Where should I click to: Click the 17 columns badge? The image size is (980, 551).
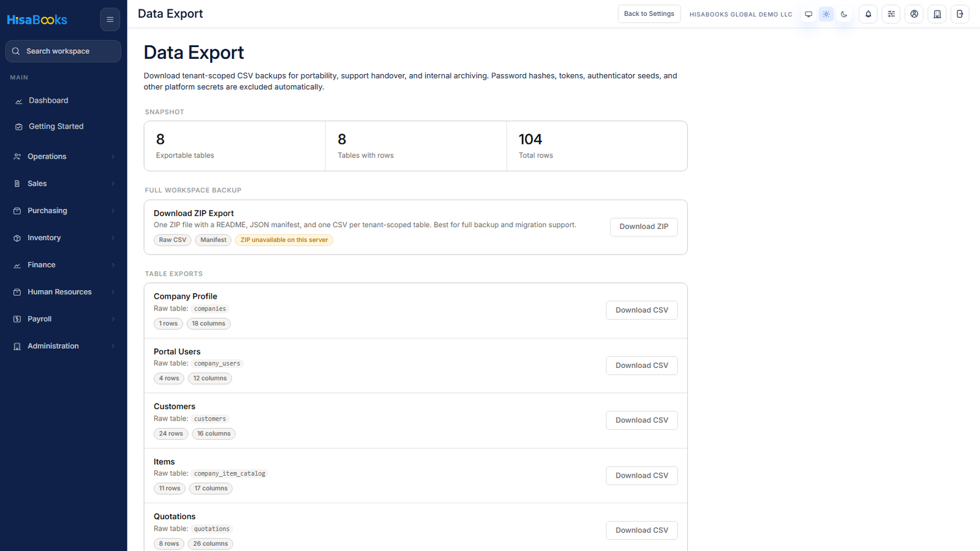[211, 489]
